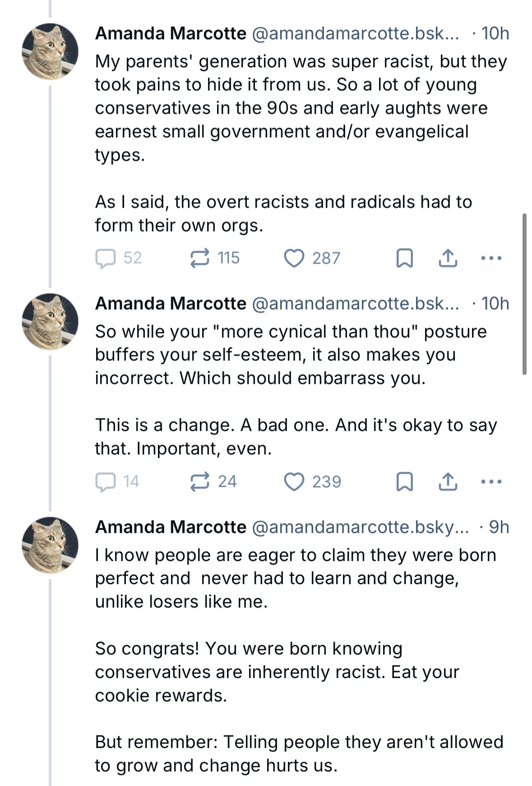The height and width of the screenshot is (786, 532).
Task: Open Amanda Marcotte name on first post
Action: point(171,33)
